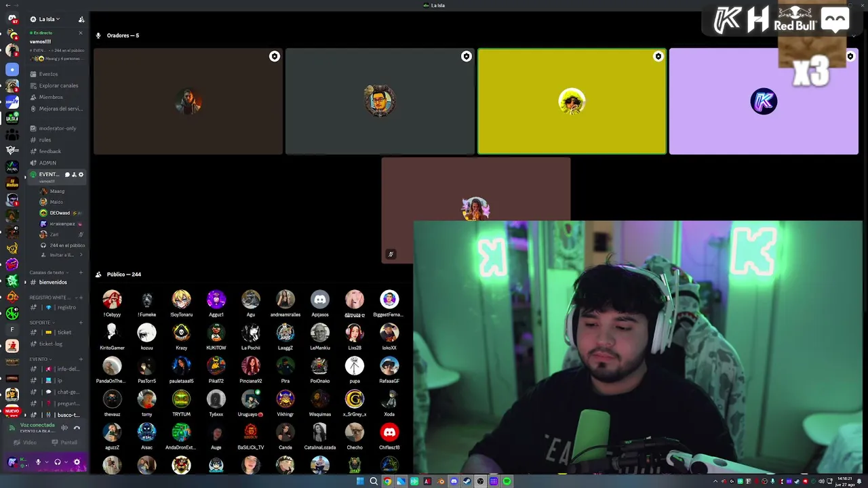Open the Windows Start menu
The image size is (868, 488).
tap(360, 481)
